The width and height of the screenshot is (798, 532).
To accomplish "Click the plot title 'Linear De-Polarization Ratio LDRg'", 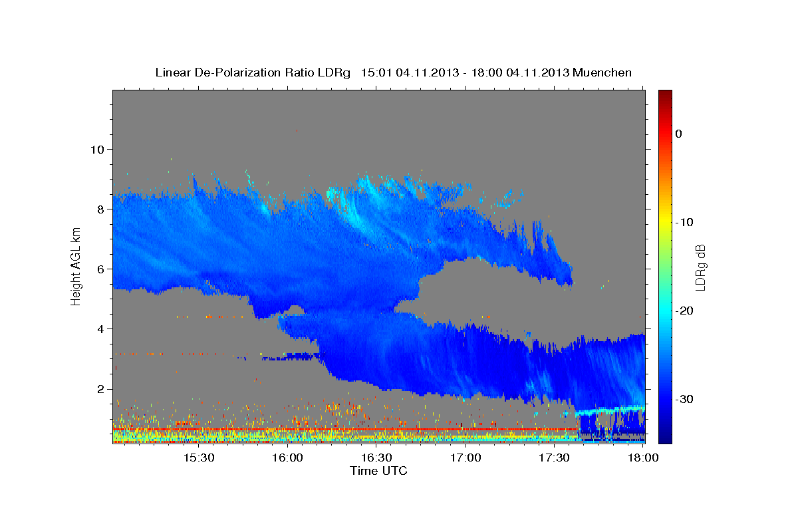I will tap(252, 72).
